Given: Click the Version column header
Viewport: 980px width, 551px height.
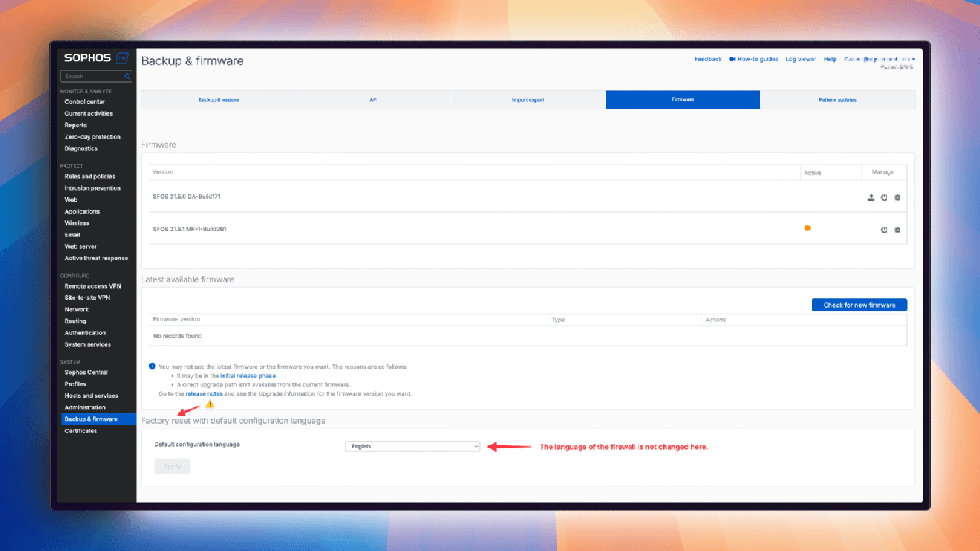Looking at the screenshot, I should click(162, 172).
